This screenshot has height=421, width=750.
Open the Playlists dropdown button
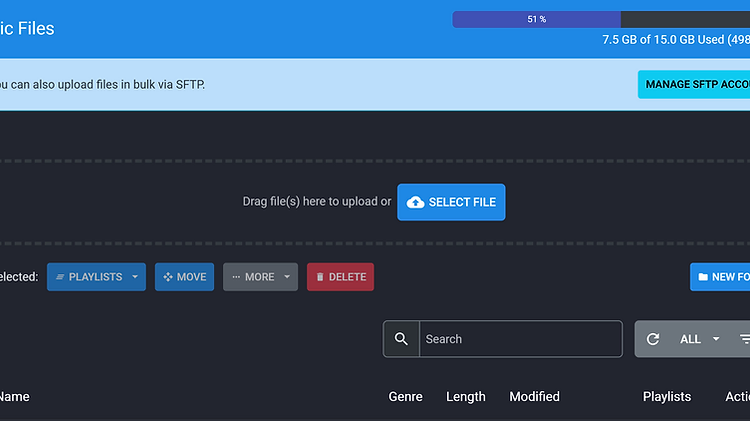click(96, 277)
